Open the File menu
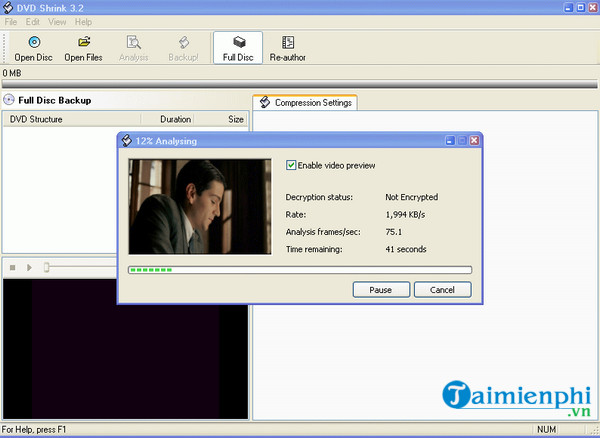The image size is (600, 438). point(11,22)
